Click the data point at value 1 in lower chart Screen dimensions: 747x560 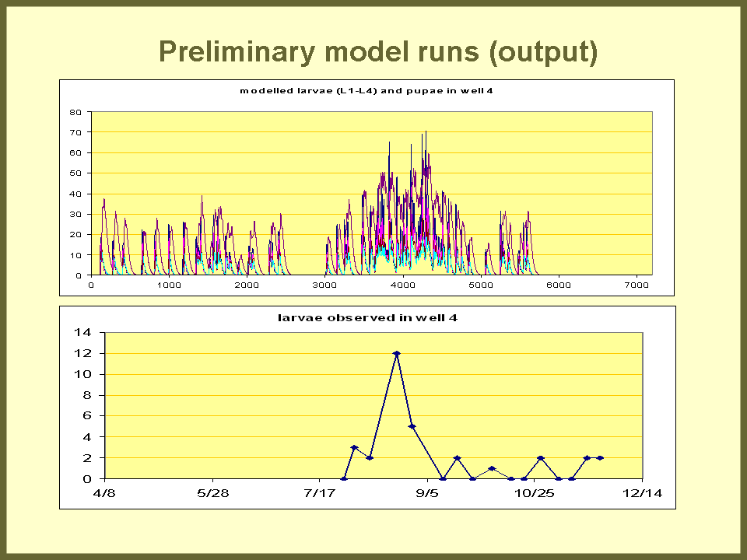coord(492,468)
